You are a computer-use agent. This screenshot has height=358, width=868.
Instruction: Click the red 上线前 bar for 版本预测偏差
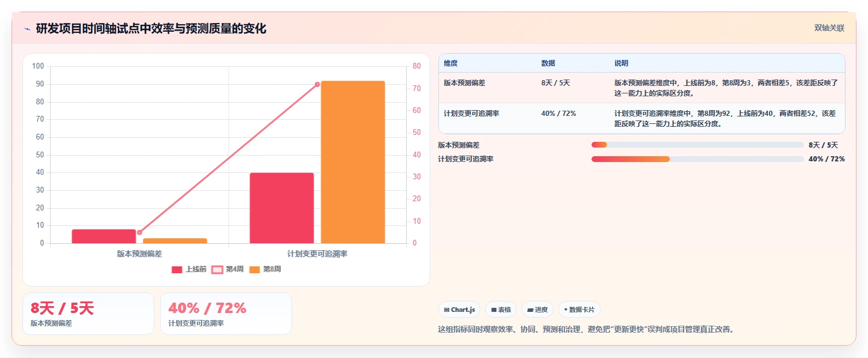(x=104, y=236)
